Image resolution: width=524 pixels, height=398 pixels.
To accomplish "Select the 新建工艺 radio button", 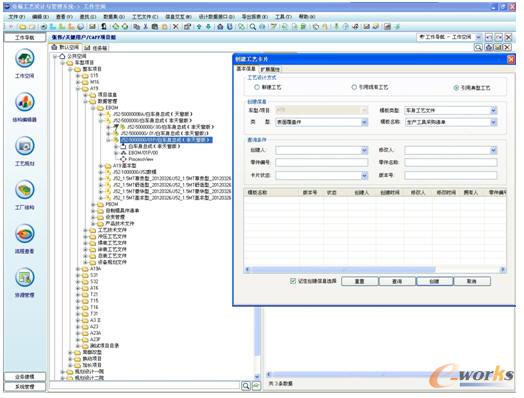I will [x=257, y=87].
